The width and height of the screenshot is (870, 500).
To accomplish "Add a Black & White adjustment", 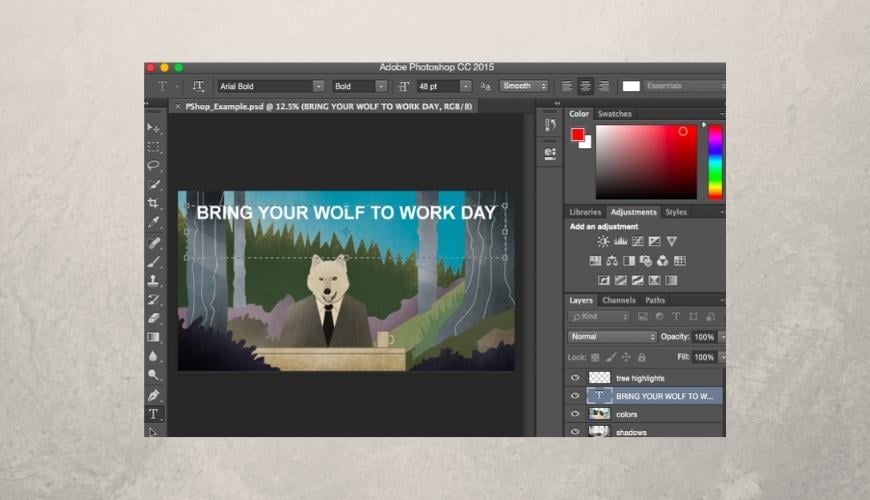I will pyautogui.click(x=629, y=261).
